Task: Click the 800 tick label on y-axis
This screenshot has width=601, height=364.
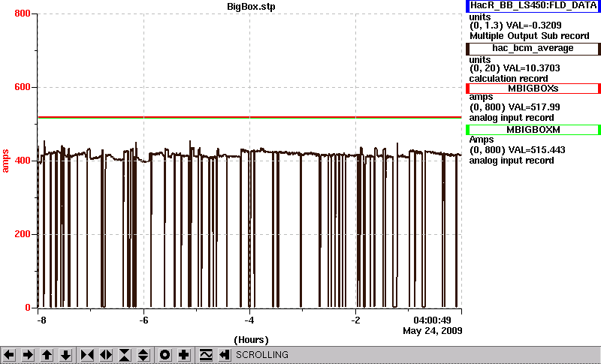Action: [x=23, y=14]
